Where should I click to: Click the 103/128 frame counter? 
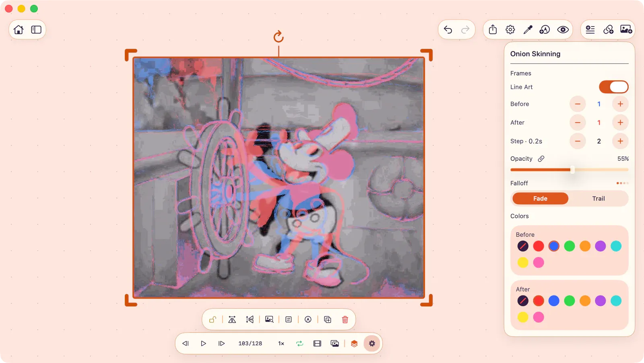pyautogui.click(x=250, y=343)
